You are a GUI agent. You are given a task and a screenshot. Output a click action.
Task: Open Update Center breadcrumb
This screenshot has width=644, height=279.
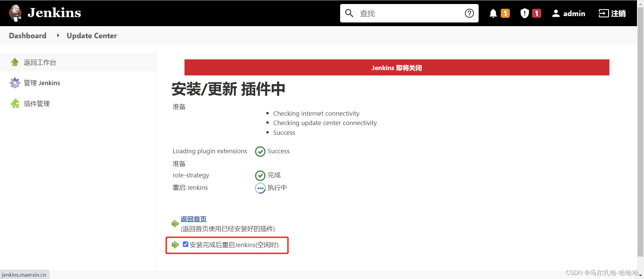pyautogui.click(x=92, y=36)
